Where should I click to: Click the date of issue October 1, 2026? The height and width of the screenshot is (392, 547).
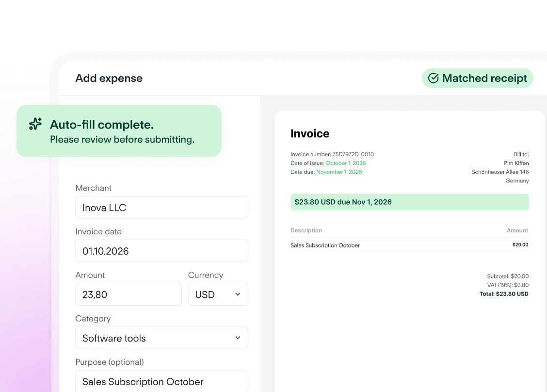tap(346, 163)
